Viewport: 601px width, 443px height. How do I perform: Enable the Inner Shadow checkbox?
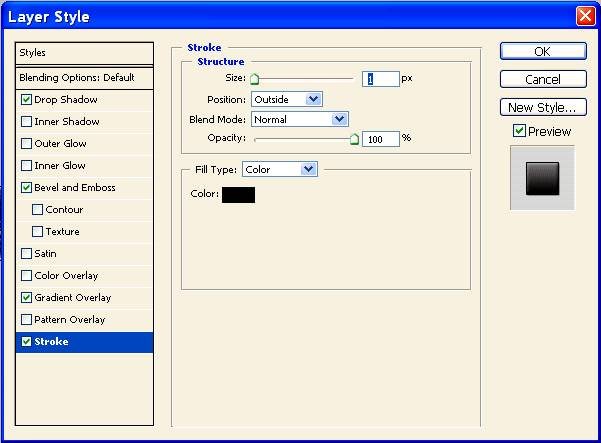[x=26, y=122]
